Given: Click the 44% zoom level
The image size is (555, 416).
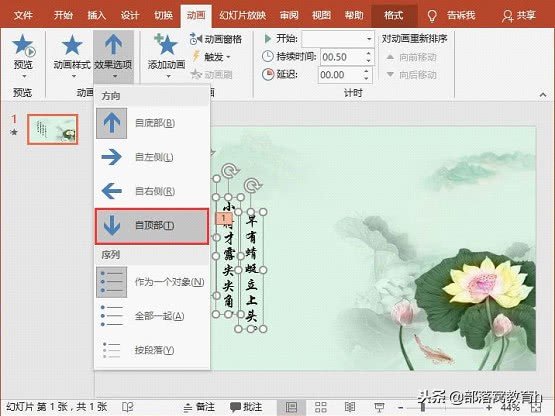Looking at the screenshot, I should [510, 407].
